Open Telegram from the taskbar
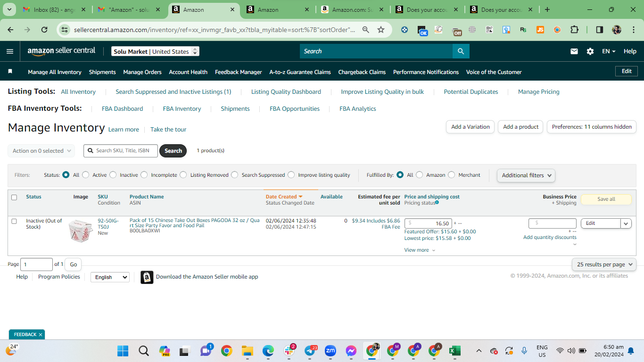Viewport: 644px width, 362px height. coord(310,351)
